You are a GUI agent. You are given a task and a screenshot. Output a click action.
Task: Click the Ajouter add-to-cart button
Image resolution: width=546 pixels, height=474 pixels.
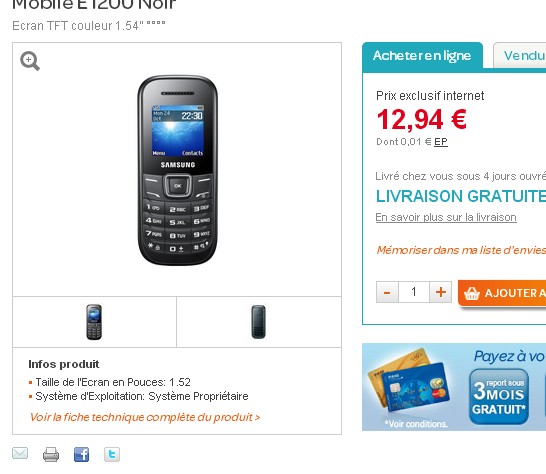[x=502, y=293]
